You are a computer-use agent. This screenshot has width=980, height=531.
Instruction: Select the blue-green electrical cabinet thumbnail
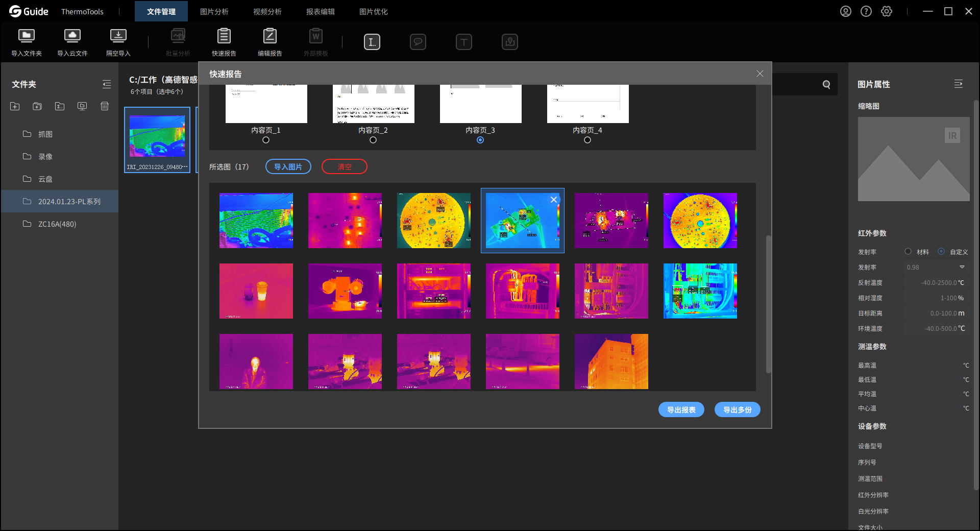point(700,291)
